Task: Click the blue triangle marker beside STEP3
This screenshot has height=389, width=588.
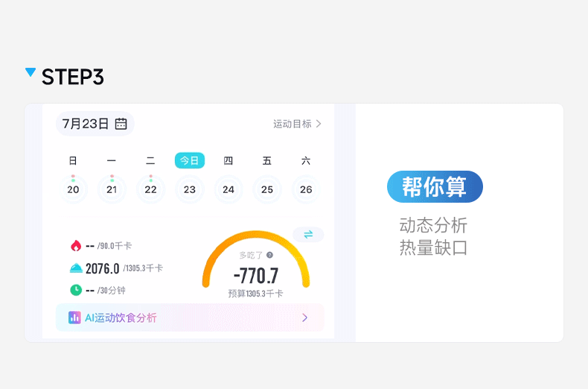Action: tap(31, 72)
